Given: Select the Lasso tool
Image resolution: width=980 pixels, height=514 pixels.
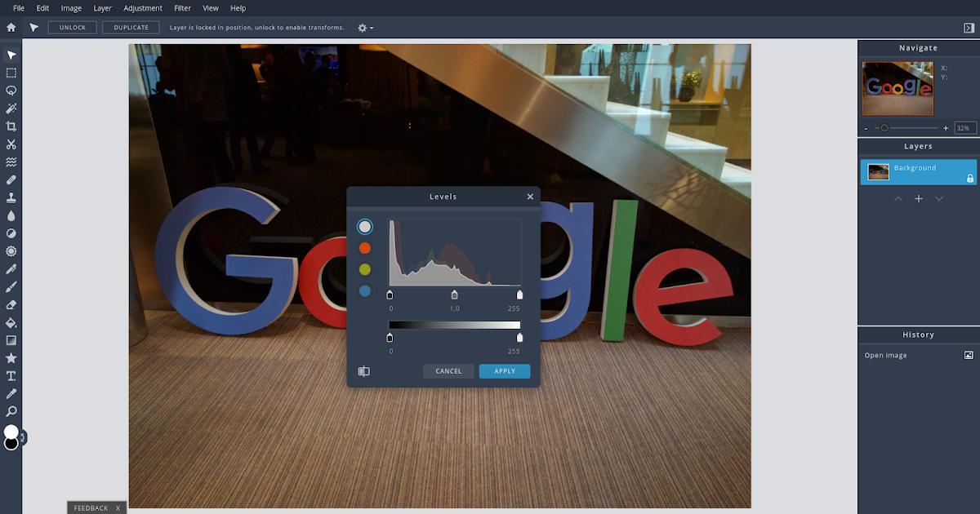Looking at the screenshot, I should pos(11,91).
